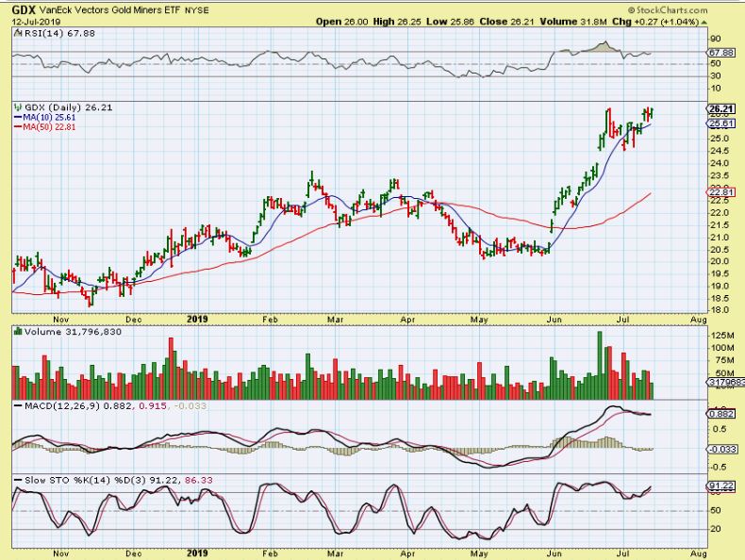Viewport: 745px width, 560px height.
Task: Click the 0.882 MACD axis tag
Action: (x=721, y=414)
